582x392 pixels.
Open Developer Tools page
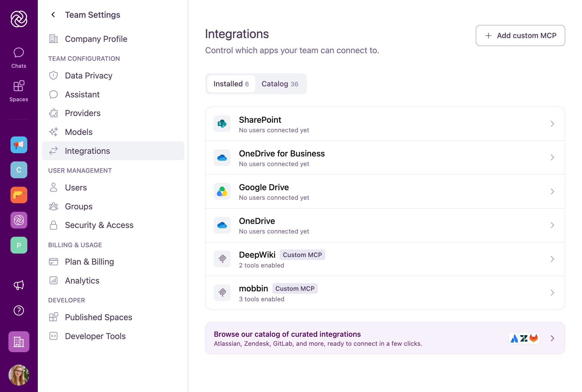(113, 336)
